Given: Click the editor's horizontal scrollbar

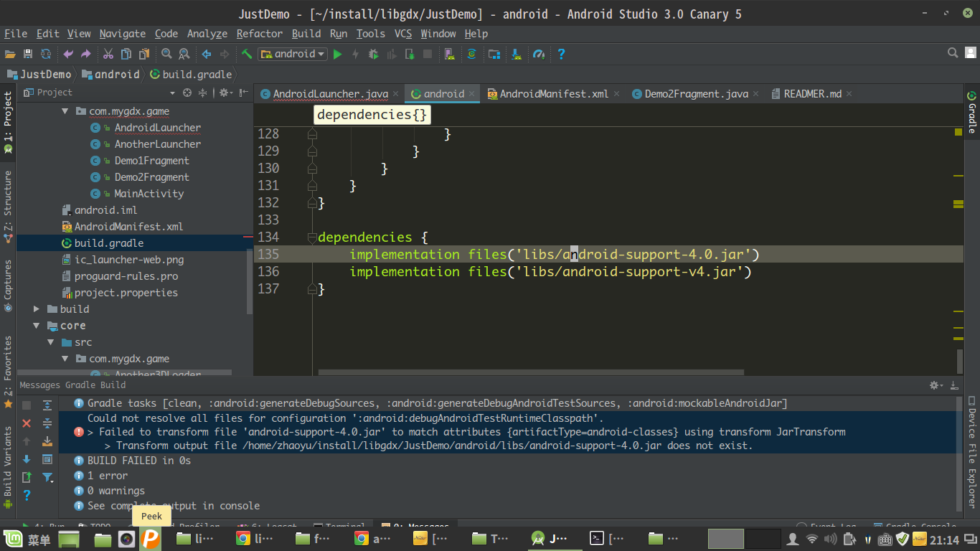Looking at the screenshot, I should (531, 372).
